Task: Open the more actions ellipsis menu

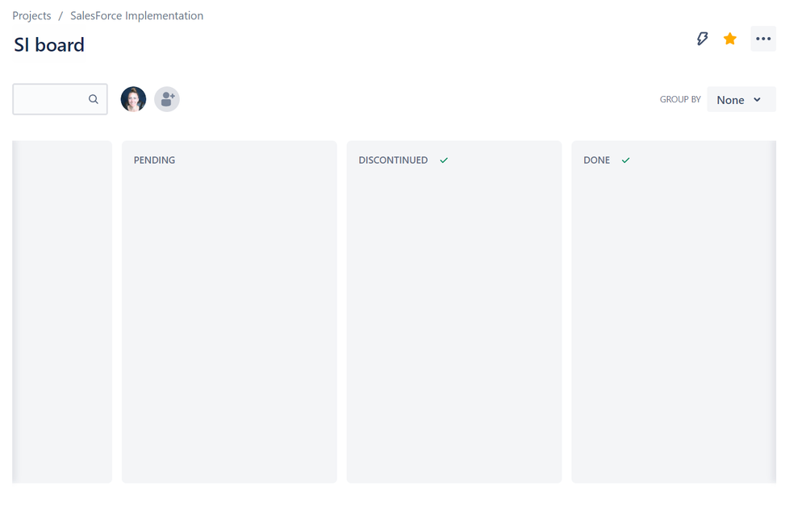Action: point(762,38)
